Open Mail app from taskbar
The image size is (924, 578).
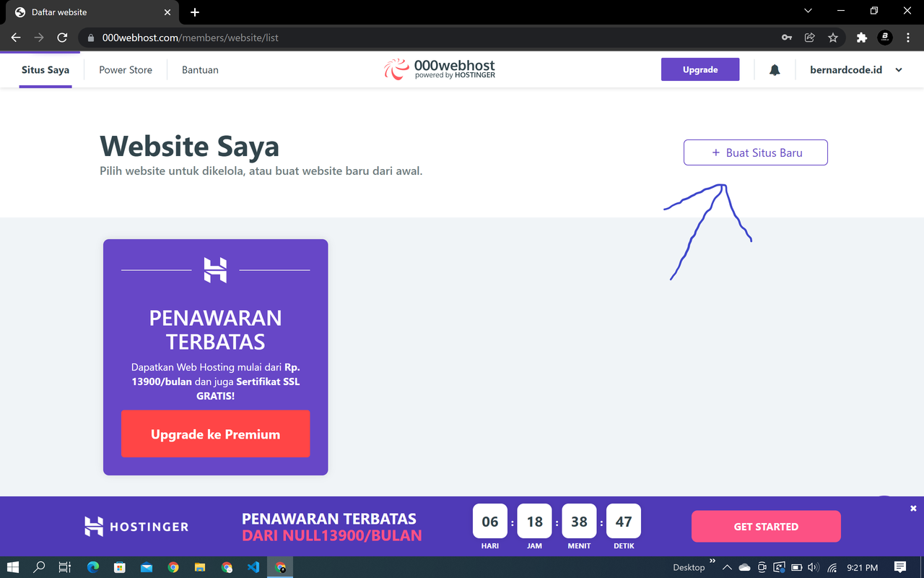147,567
